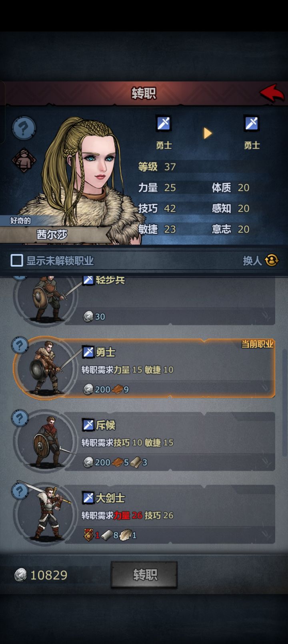Tap current 勇士 sword icon at top
The image size is (288, 644).
pyautogui.click(x=164, y=124)
